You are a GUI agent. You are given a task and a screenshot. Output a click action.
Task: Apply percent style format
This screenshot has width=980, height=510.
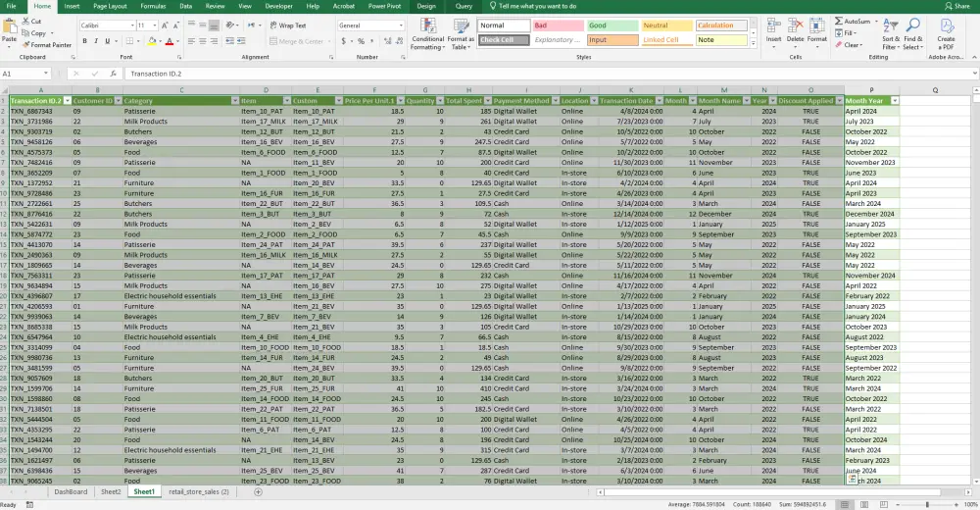tap(361, 41)
